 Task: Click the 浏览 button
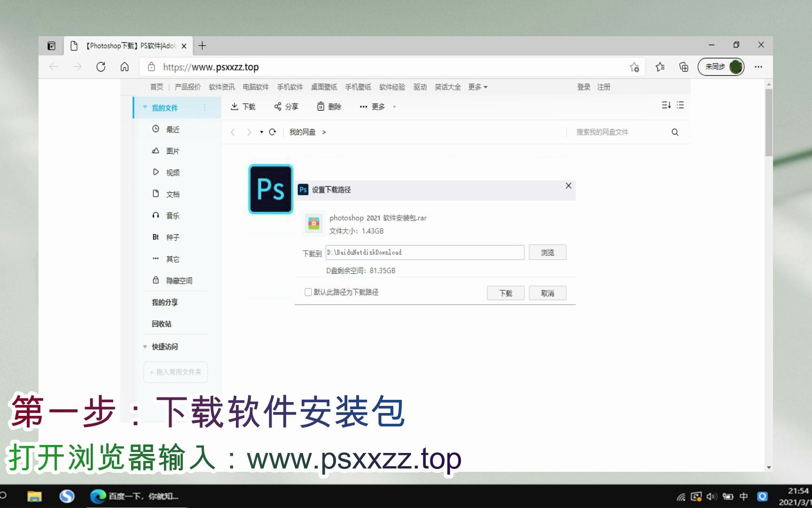tap(547, 253)
